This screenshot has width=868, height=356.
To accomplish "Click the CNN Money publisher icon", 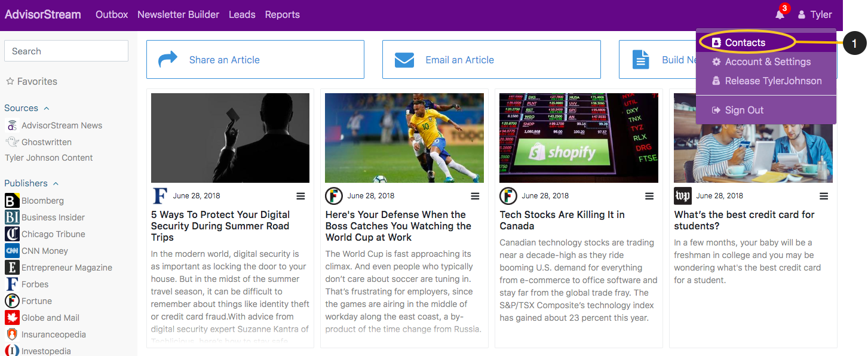I will [x=12, y=250].
